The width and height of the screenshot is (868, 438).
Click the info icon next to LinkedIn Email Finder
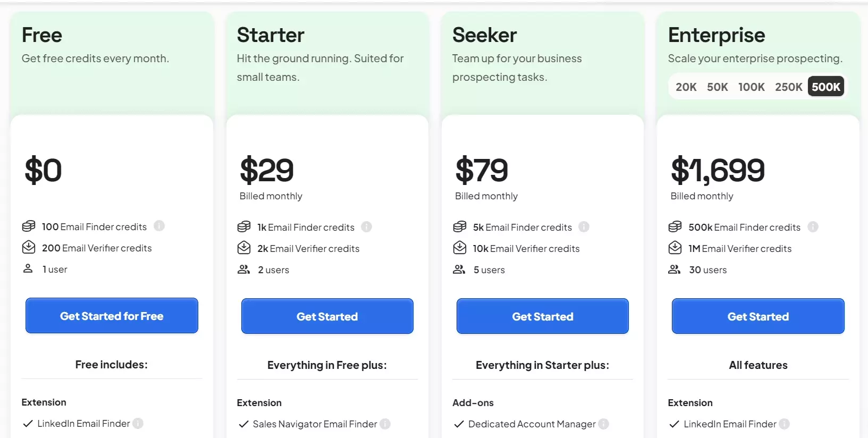point(138,423)
